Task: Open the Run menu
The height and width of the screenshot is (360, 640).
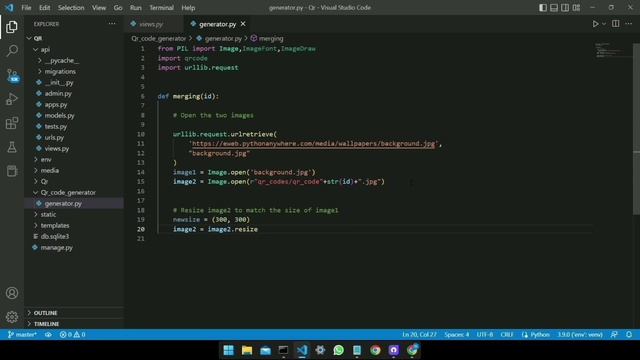Action: click(136, 8)
